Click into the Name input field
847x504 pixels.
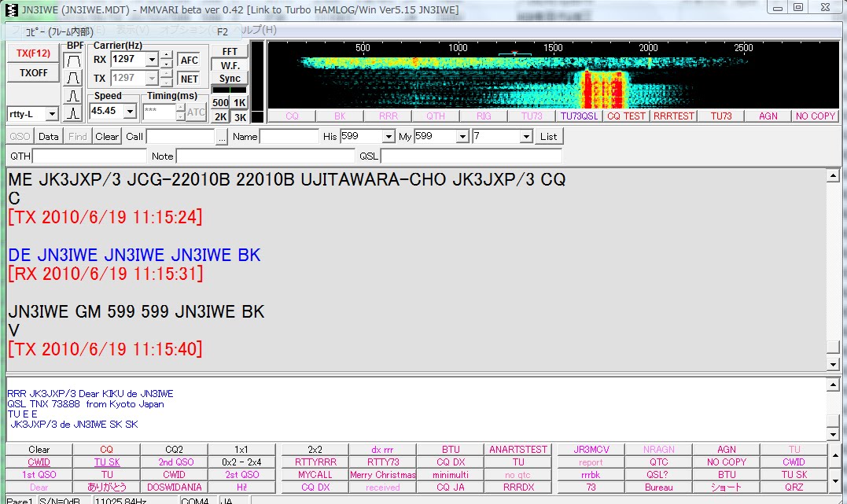(x=289, y=137)
